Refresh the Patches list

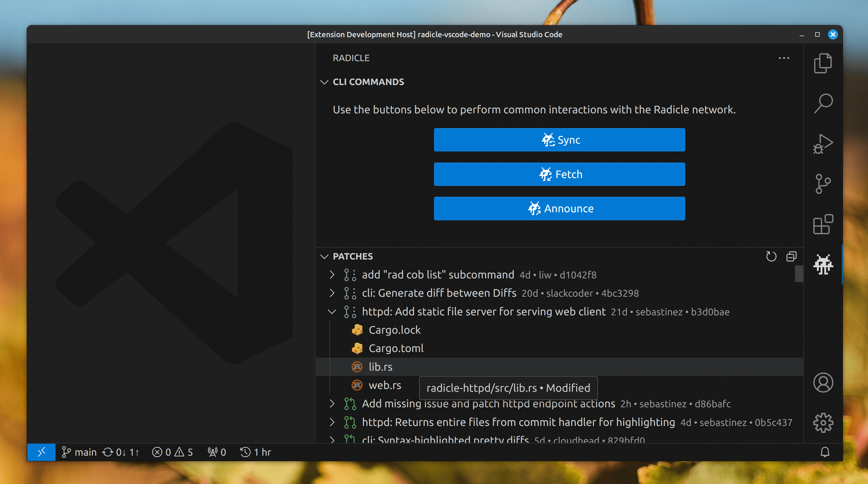pos(771,256)
